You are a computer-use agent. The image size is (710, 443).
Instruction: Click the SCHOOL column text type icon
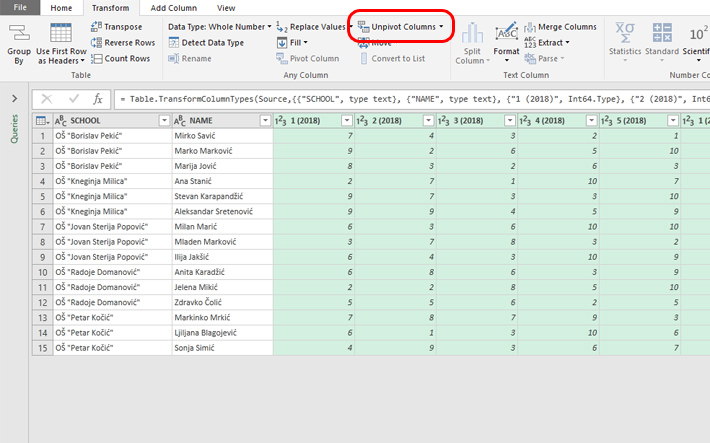61,120
